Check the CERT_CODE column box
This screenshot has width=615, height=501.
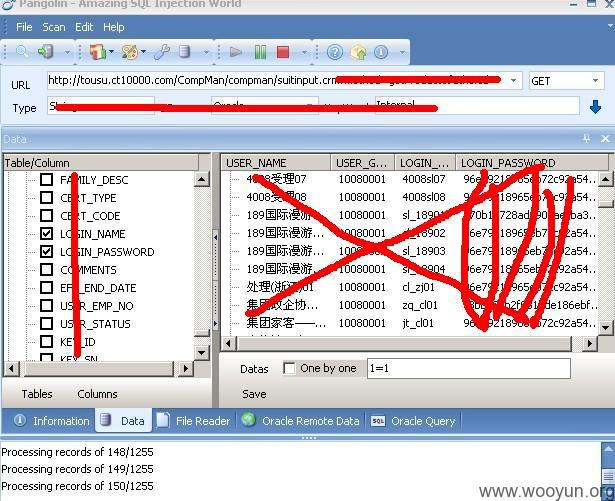(x=46, y=215)
